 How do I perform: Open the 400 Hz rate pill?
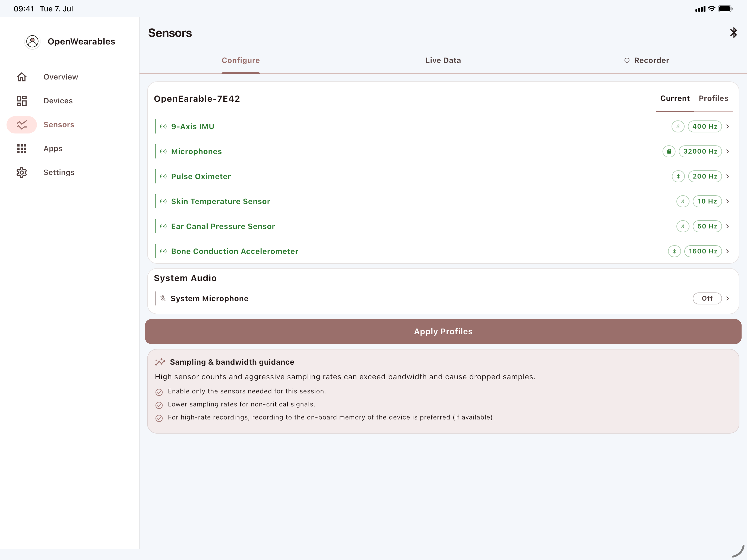[705, 127]
